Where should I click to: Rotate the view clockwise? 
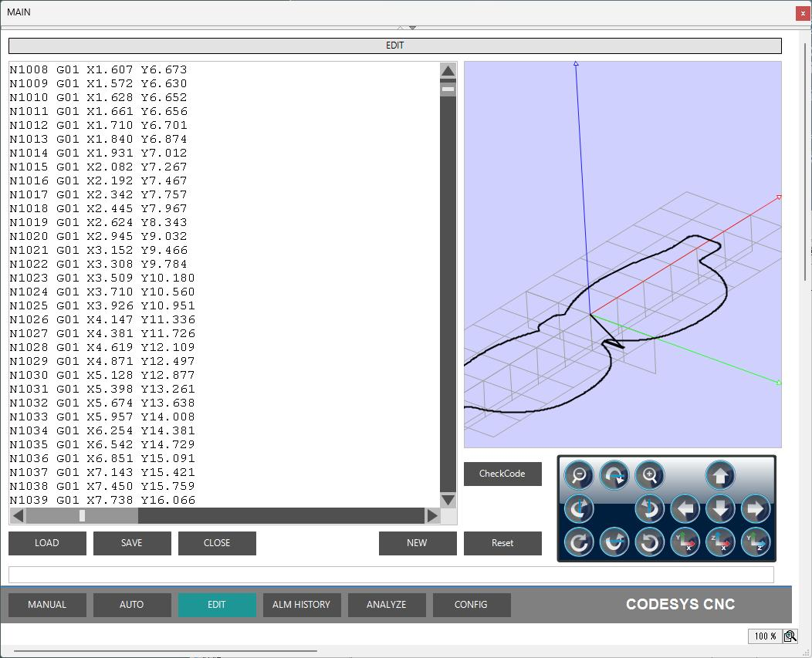tap(578, 542)
